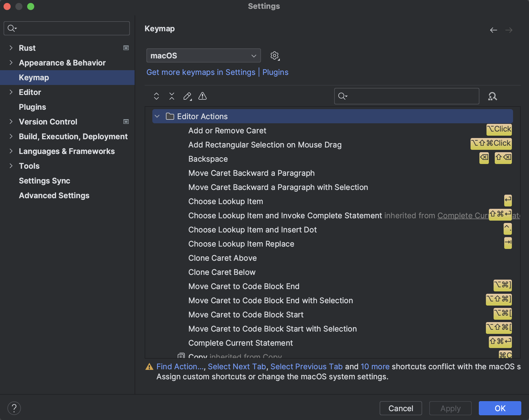Collapse the Editor Actions group
529x420 pixels.
(x=157, y=116)
